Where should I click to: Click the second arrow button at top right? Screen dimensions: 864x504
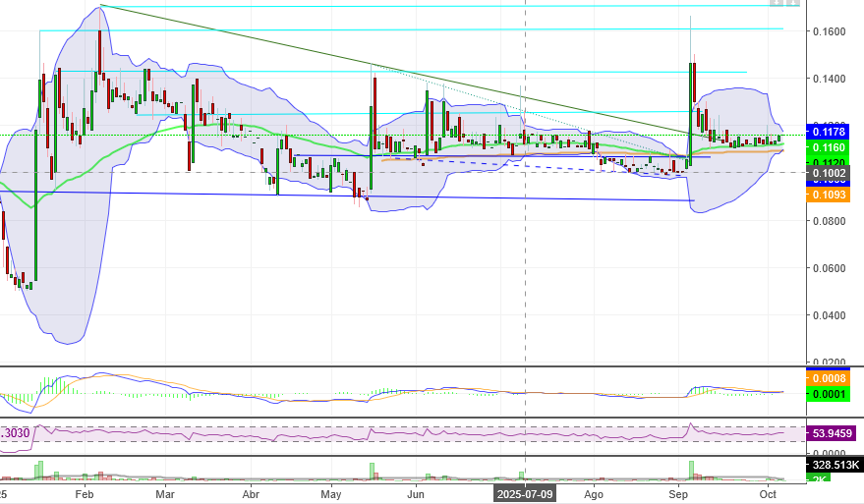792,2
